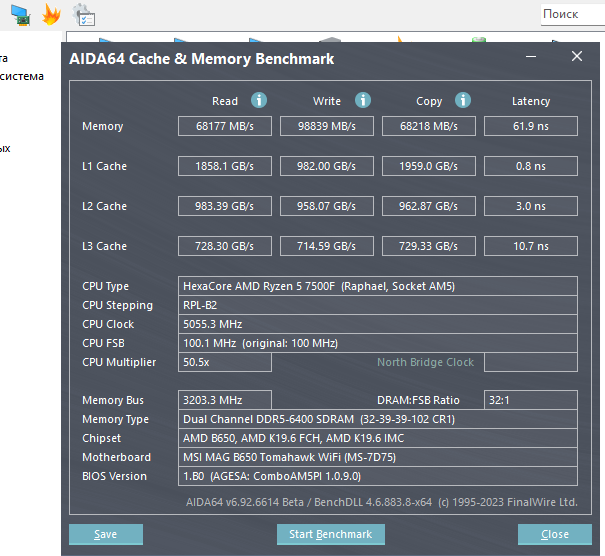Open the gear checklist toolbar icon

pyautogui.click(x=84, y=15)
